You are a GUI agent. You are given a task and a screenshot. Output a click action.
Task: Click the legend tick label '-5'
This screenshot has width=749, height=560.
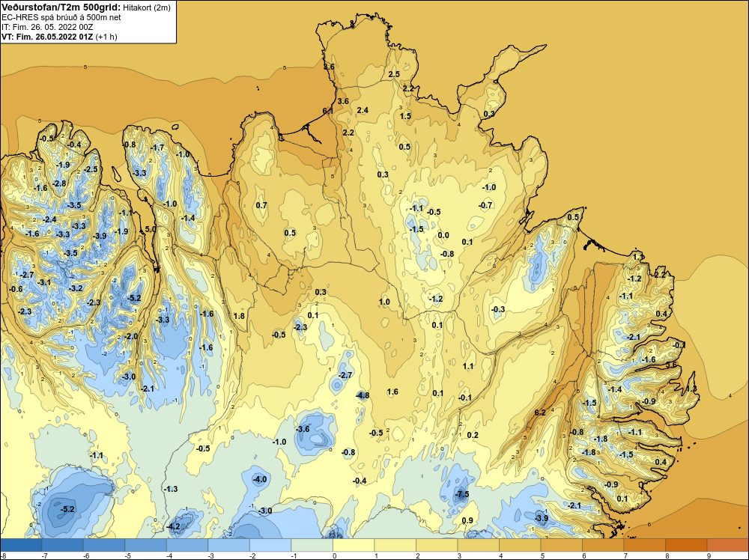pyautogui.click(x=127, y=556)
